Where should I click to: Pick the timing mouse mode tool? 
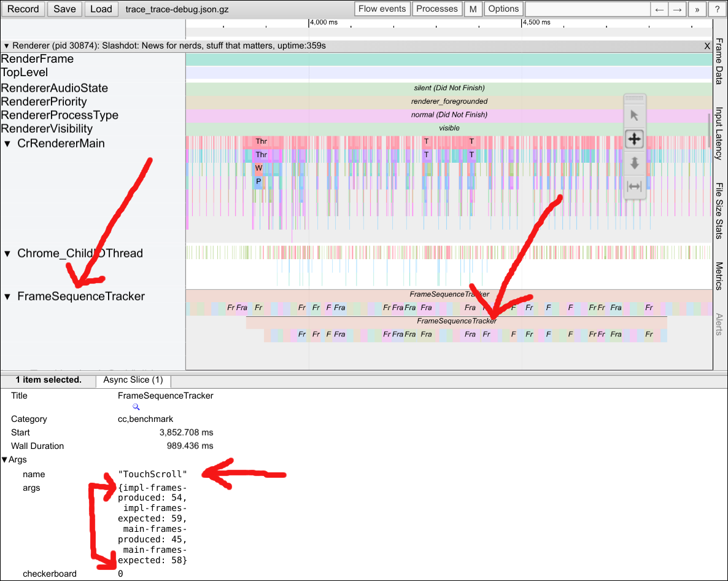634,186
